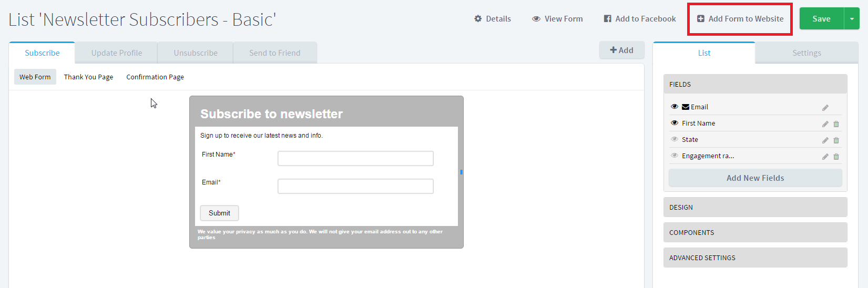Image resolution: width=868 pixels, height=288 pixels.
Task: Open Details via the gear icon
Action: pos(478,18)
